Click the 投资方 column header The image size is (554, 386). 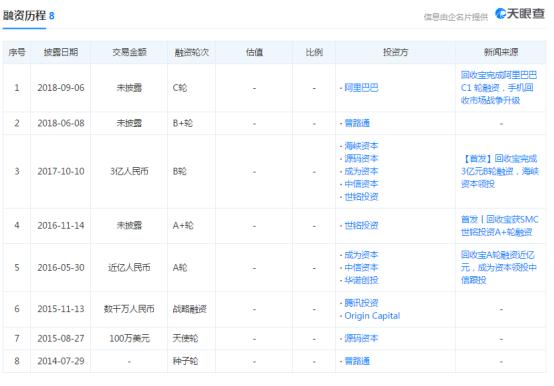pos(395,52)
